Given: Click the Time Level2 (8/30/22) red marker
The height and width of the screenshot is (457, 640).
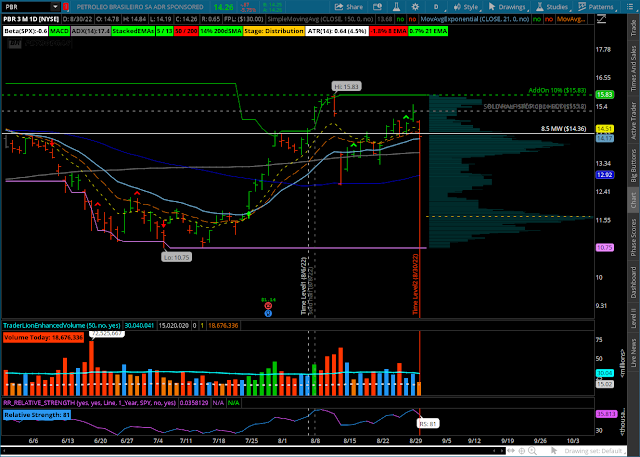Looking at the screenshot, I should [415, 284].
